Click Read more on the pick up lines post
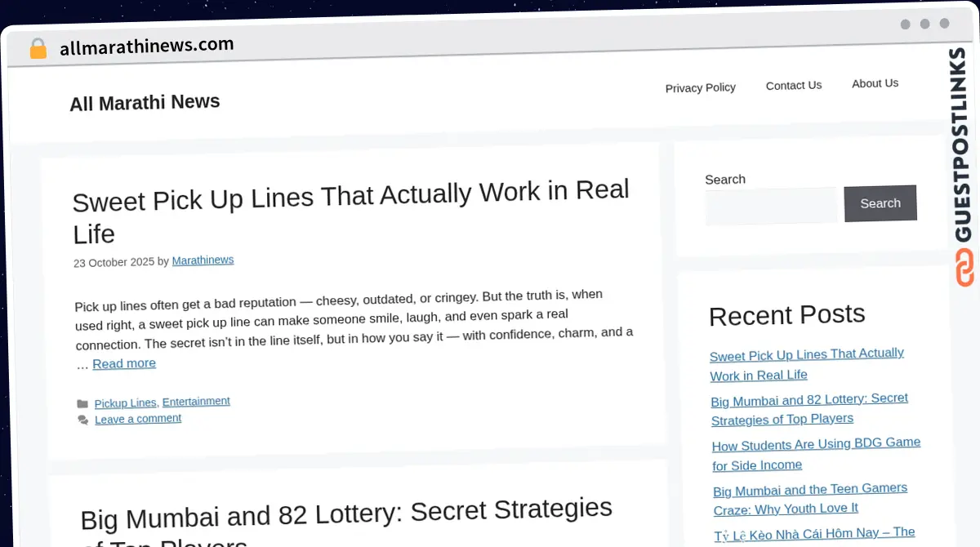This screenshot has height=547, width=980. [124, 363]
